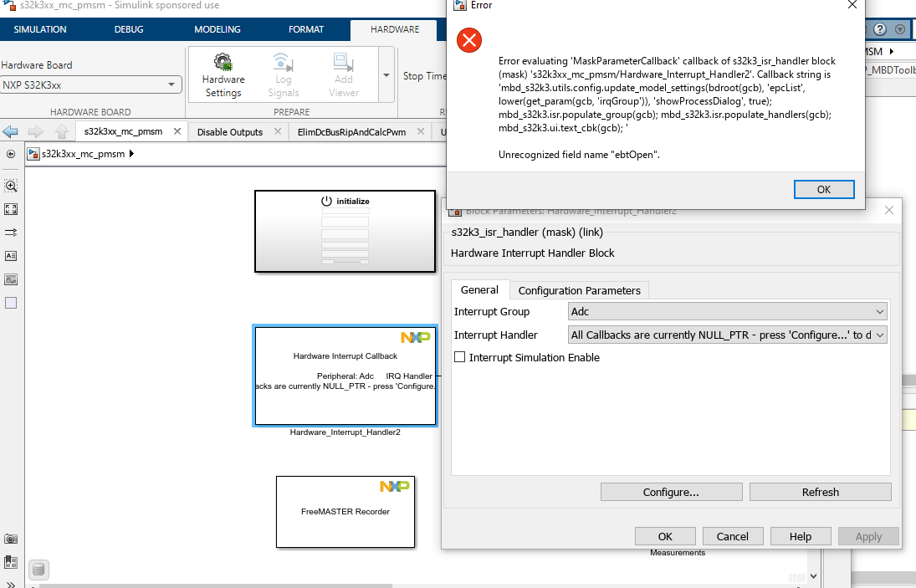Image resolution: width=916 pixels, height=588 pixels.
Task: Select the annotation tool in the sidebar
Action: click(10, 256)
